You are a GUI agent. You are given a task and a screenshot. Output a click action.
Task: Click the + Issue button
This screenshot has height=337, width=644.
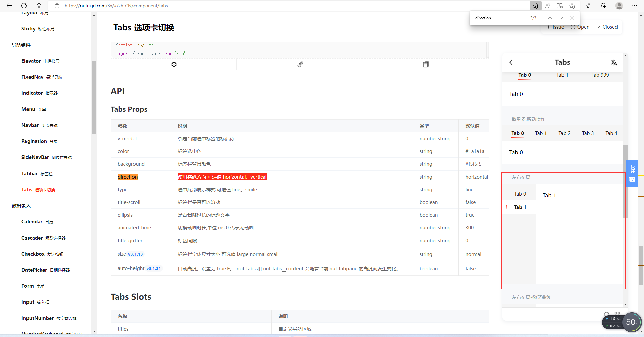[555, 27]
